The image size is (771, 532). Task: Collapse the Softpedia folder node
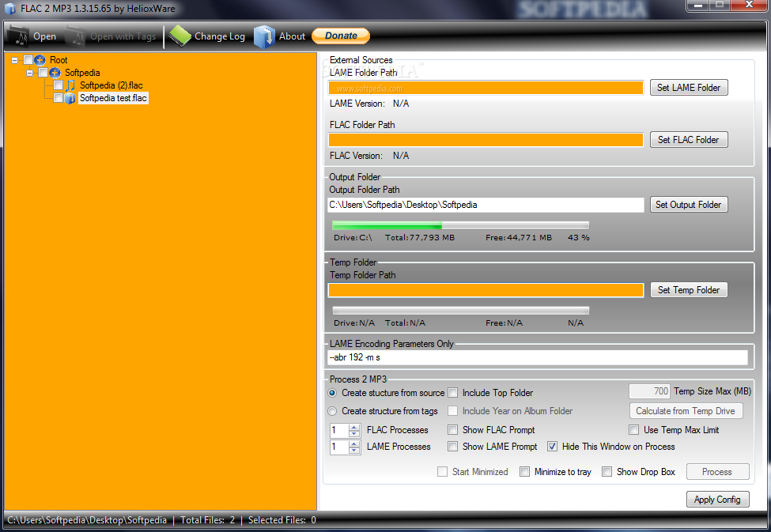click(30, 73)
